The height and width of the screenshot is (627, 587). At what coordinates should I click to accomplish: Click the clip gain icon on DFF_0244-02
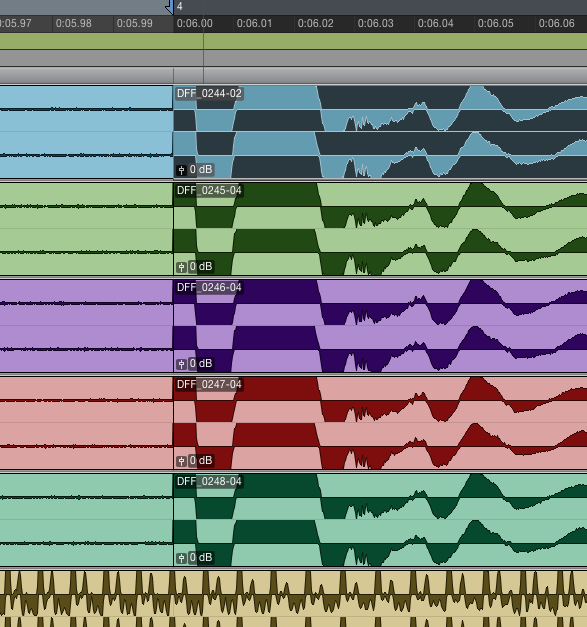pos(182,170)
